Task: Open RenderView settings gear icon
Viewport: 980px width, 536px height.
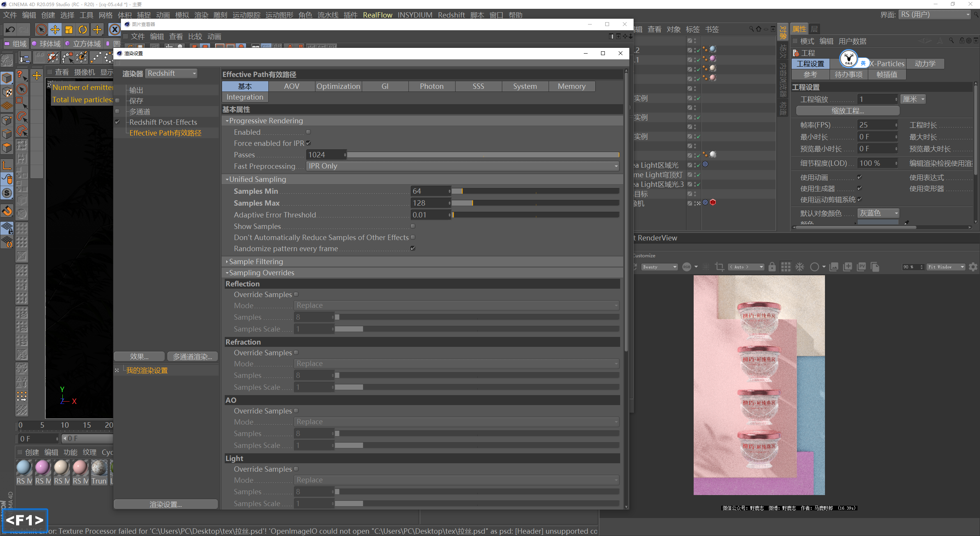Action: coord(973,267)
